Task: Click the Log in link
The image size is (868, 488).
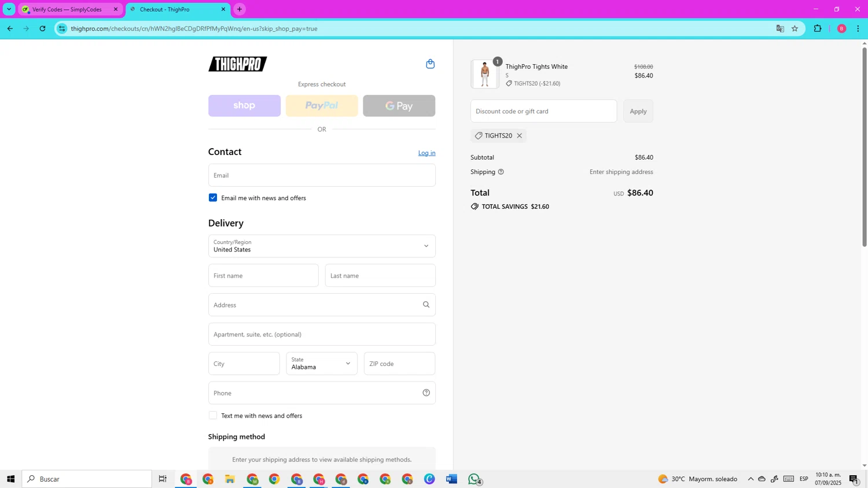Action: coord(427,153)
